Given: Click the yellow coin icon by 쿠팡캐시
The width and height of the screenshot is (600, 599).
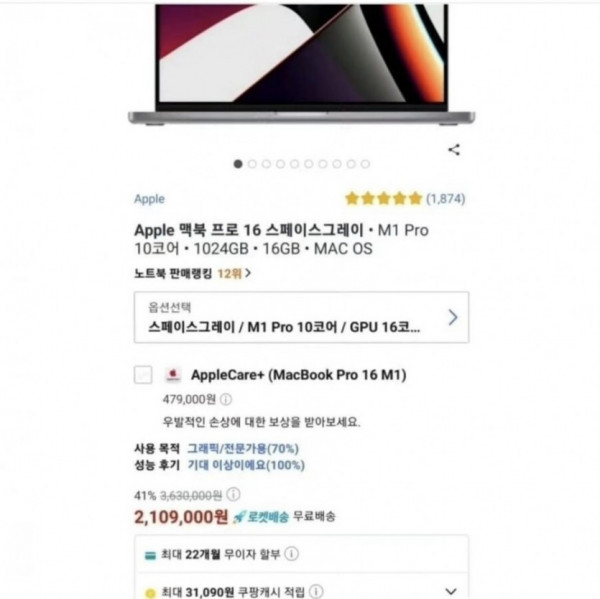Looking at the screenshot, I should click(150, 593).
